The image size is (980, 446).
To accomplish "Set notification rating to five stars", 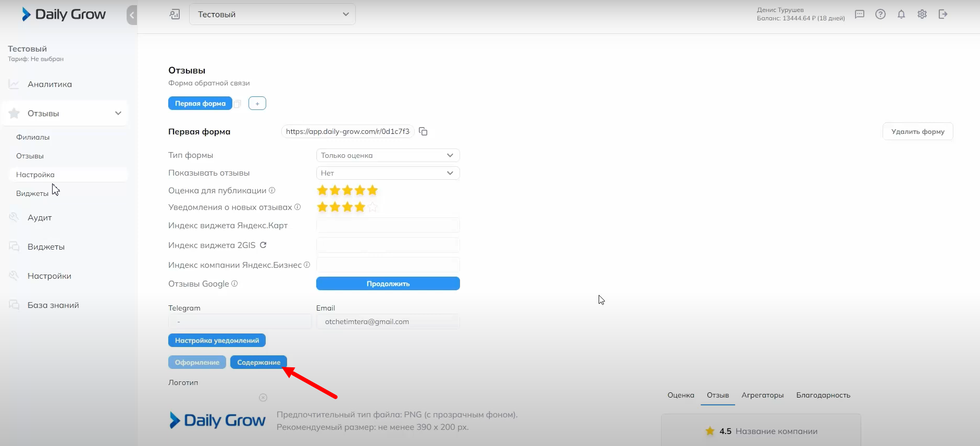I will (373, 207).
